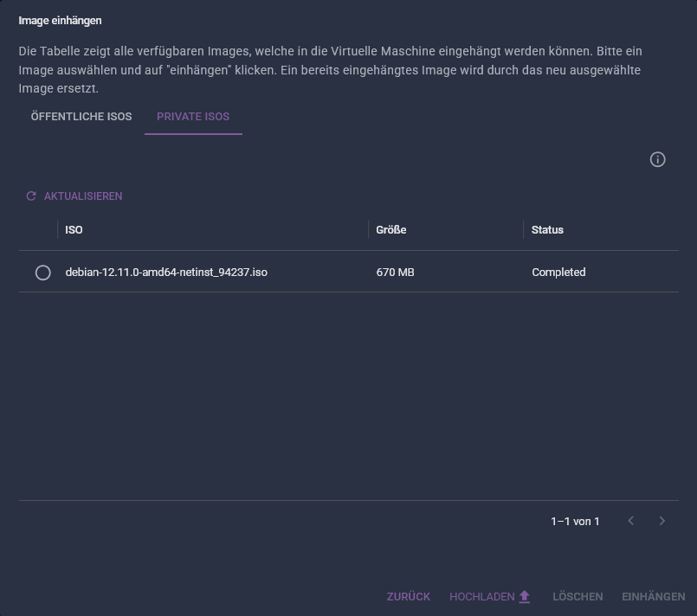Go to the next page with right chevron
The image size is (697, 616).
click(662, 521)
